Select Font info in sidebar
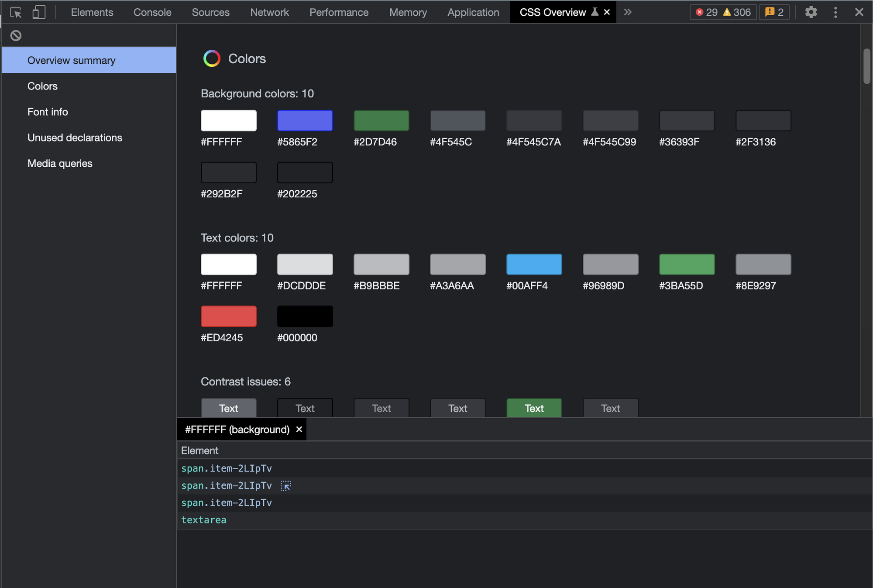Screen dimensions: 873x588 [48, 112]
